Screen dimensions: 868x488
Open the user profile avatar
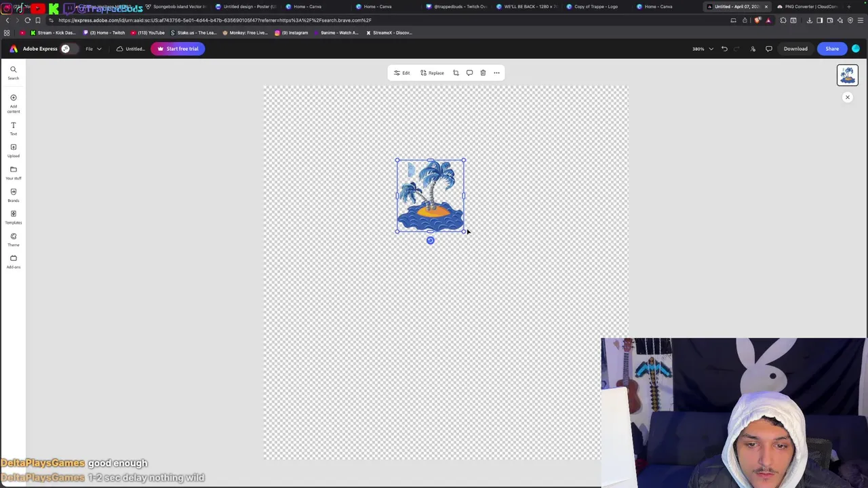click(856, 49)
